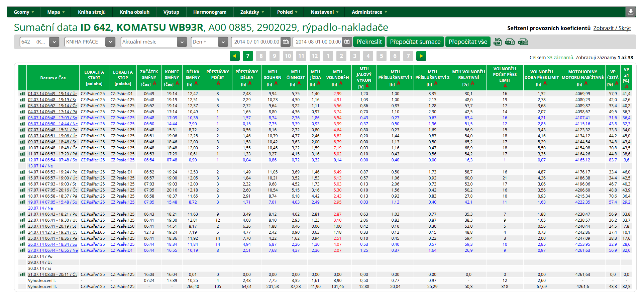Click the end date field 2014-08-01 00:00:00
This screenshot has height=299, width=644.
pos(318,42)
